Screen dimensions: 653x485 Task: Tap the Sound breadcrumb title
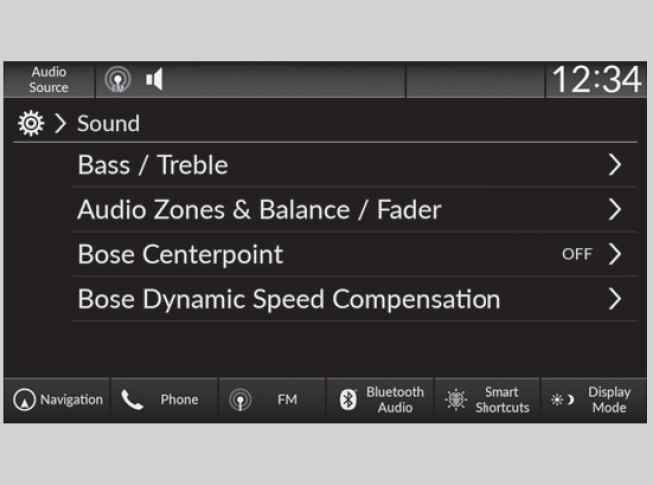tap(108, 124)
